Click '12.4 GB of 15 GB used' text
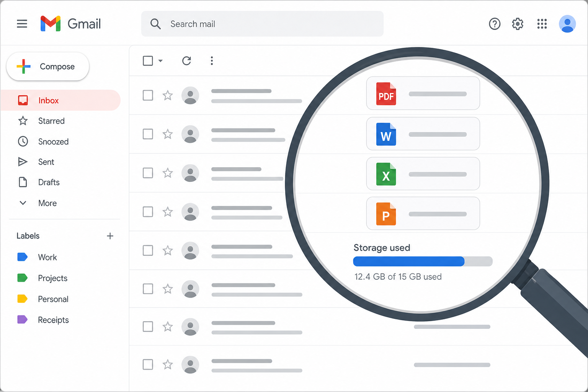588x392 pixels. pos(398,277)
